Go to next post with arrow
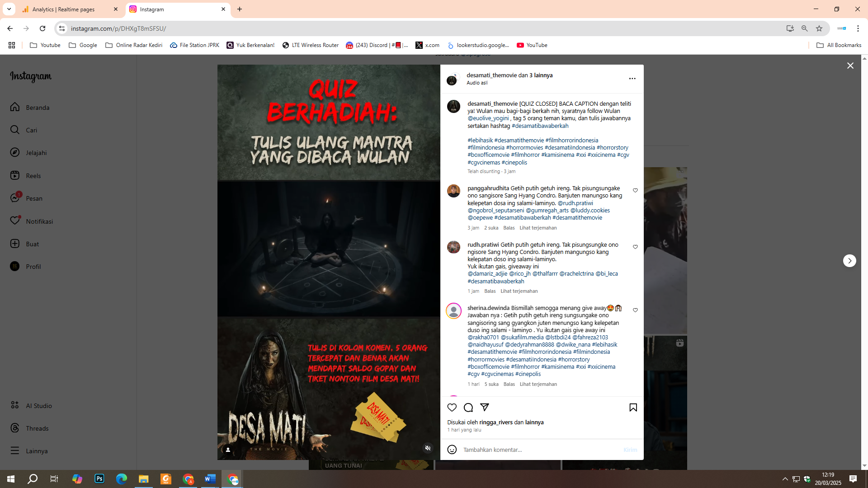This screenshot has height=488, width=868. click(x=849, y=261)
